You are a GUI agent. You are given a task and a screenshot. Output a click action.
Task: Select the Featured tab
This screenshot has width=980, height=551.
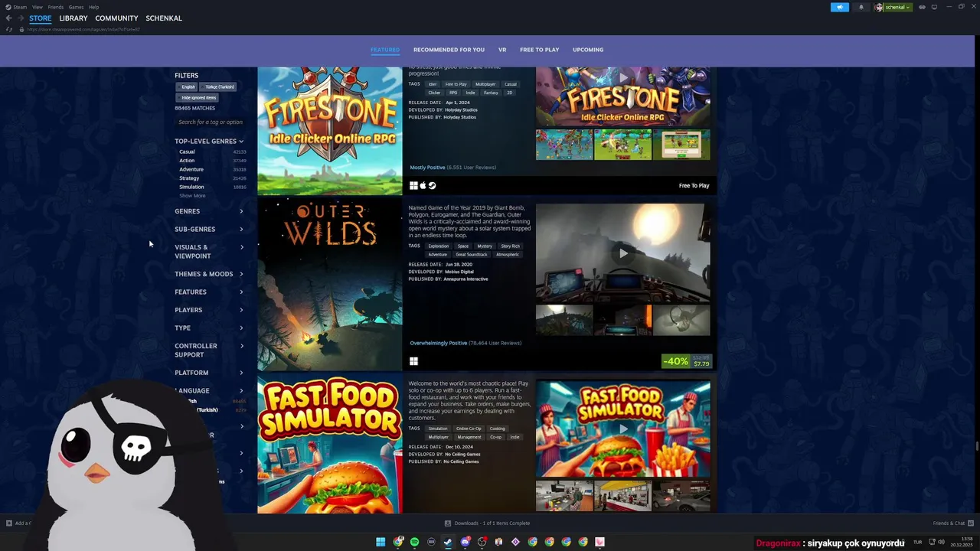pyautogui.click(x=385, y=50)
